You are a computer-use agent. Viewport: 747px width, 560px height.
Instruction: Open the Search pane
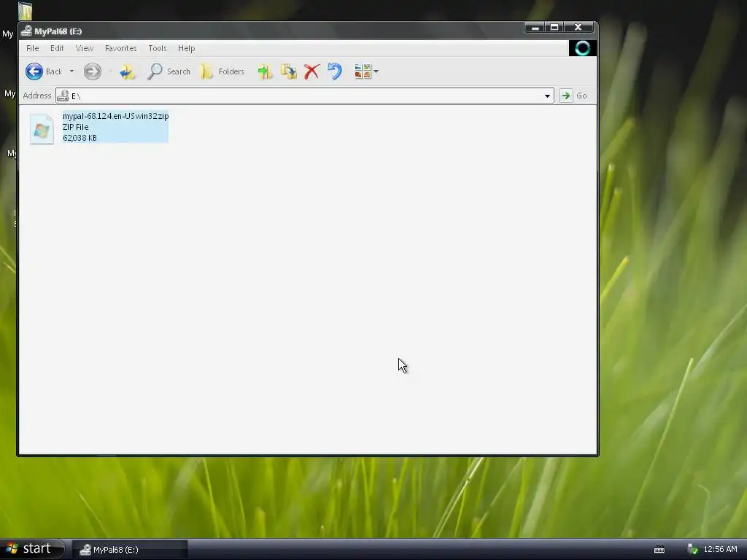pyautogui.click(x=169, y=71)
